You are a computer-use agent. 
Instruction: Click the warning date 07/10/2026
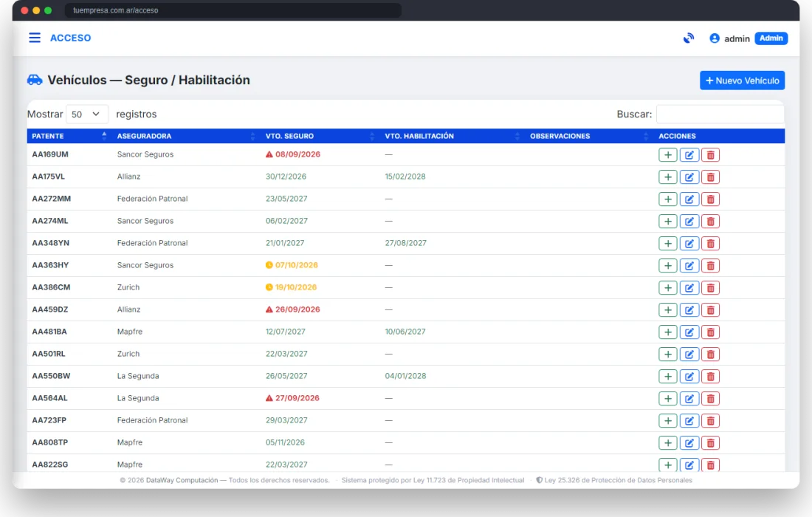[x=297, y=265]
